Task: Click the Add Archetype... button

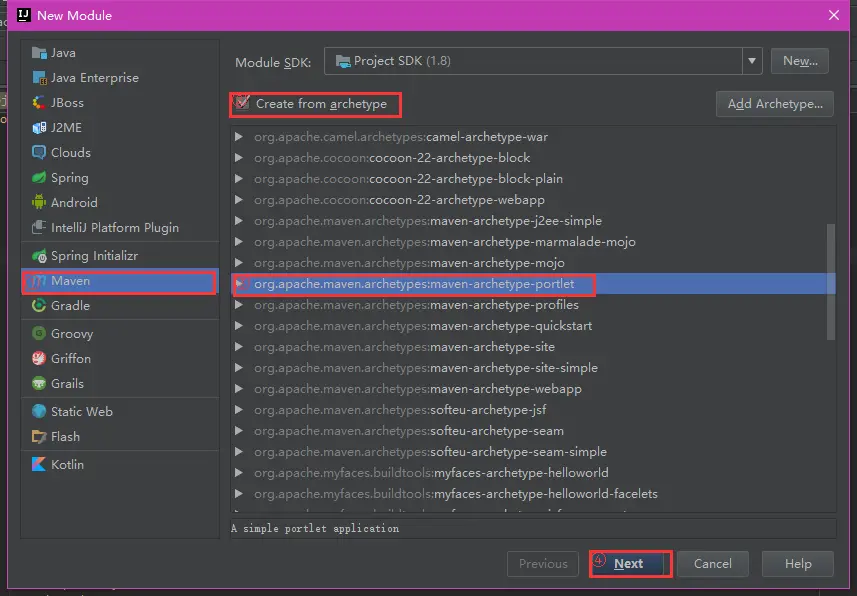Action: point(774,104)
